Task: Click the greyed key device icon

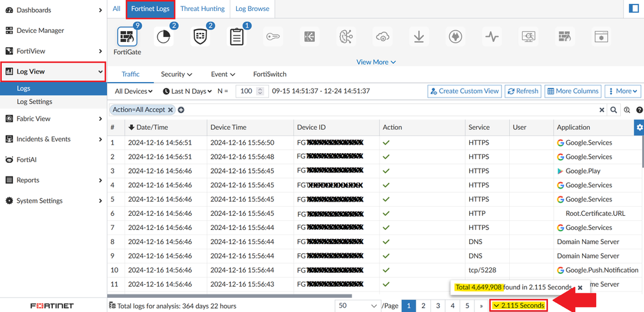Action: [273, 37]
